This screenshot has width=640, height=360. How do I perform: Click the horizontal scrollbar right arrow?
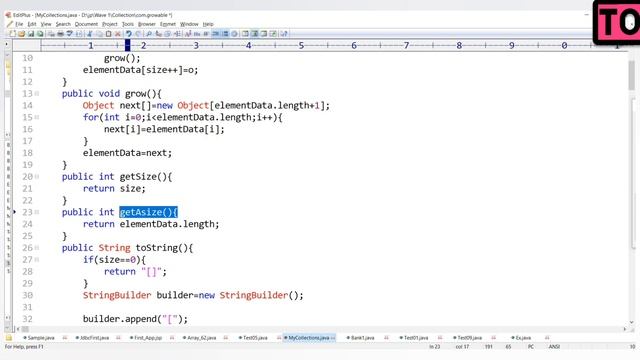click(624, 329)
